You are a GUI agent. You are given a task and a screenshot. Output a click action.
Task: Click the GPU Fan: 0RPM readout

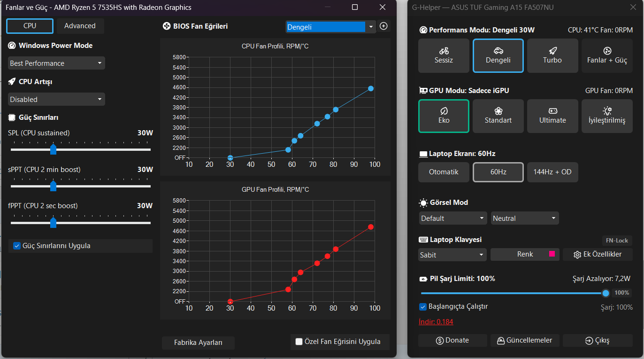click(609, 91)
